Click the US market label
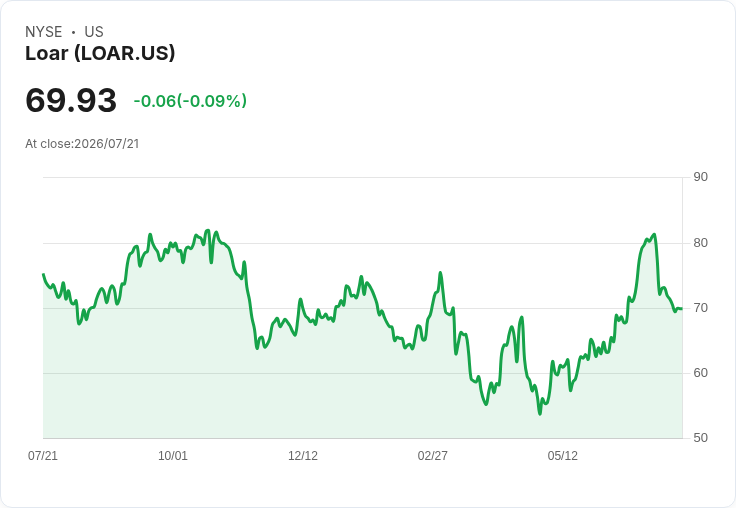This screenshot has width=736, height=508. click(x=94, y=32)
